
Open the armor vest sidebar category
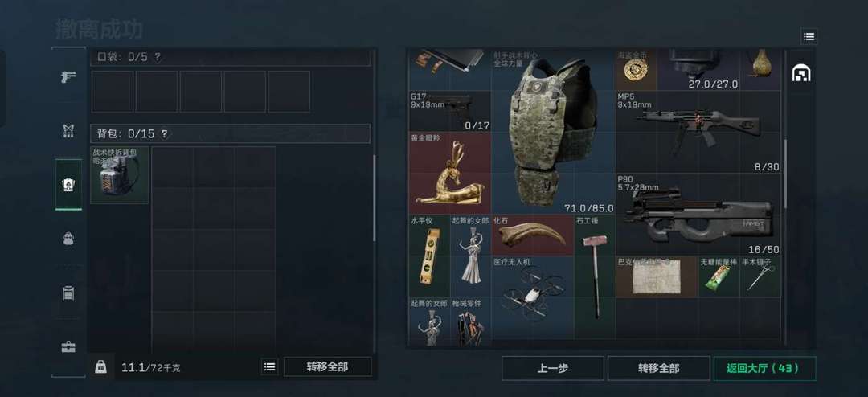click(68, 131)
